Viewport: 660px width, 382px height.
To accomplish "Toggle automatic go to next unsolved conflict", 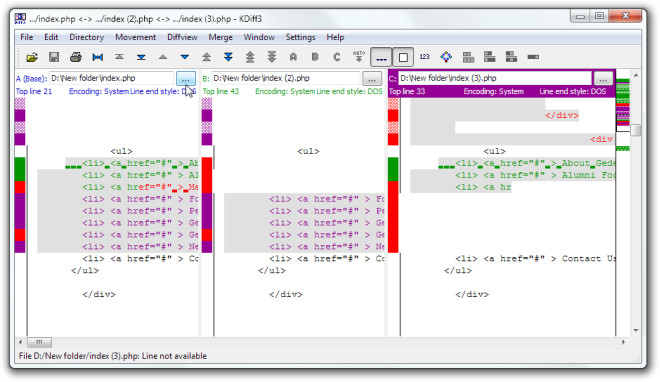I will tap(359, 57).
